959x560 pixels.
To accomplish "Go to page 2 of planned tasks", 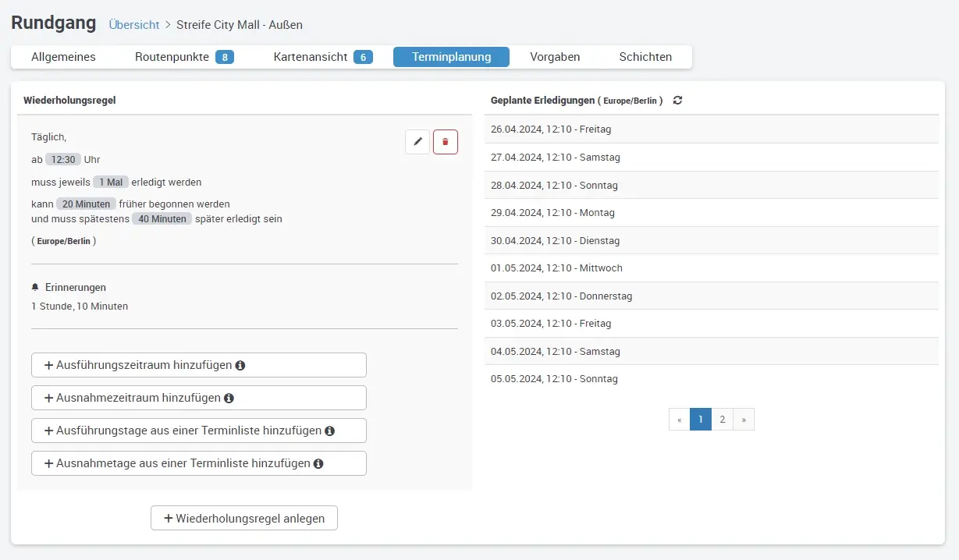I will tap(723, 420).
